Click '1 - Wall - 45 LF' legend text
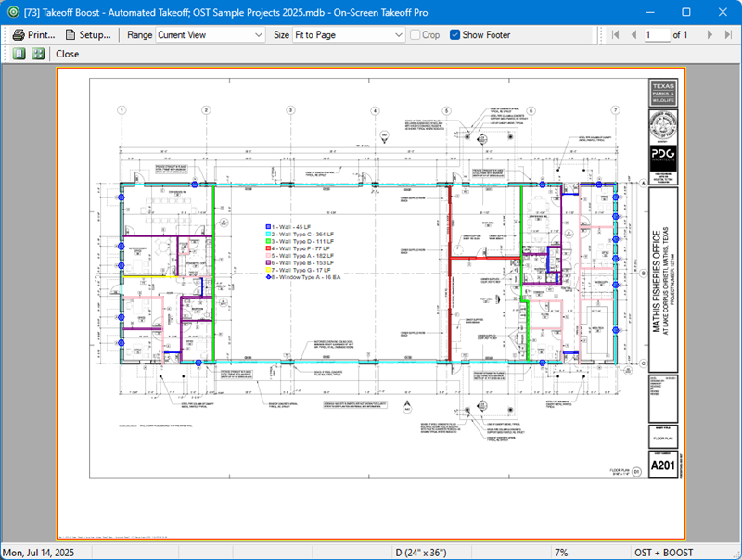This screenshot has height=560, width=742. 291,227
